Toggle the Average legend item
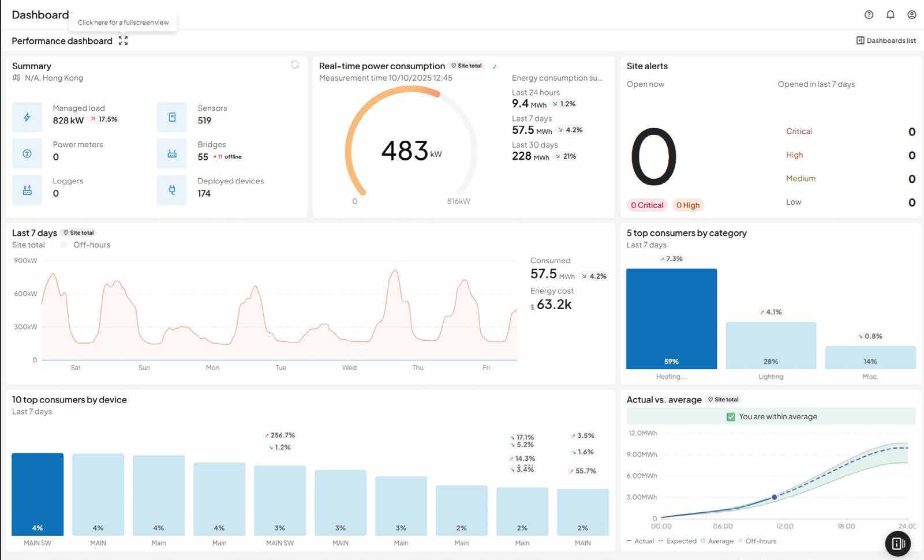 [717, 541]
